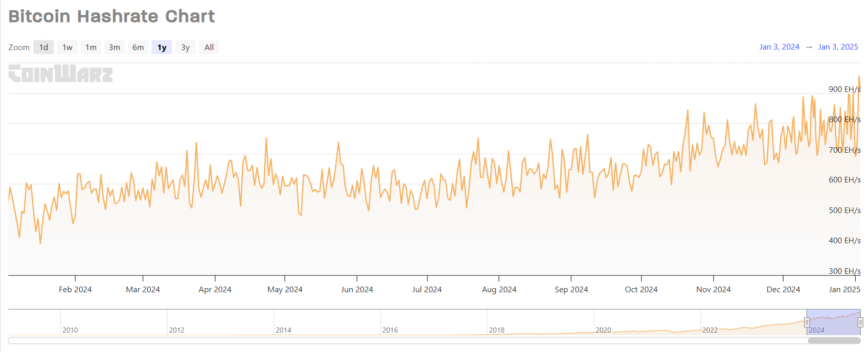Click the Jun 2024 axis label

tap(357, 290)
